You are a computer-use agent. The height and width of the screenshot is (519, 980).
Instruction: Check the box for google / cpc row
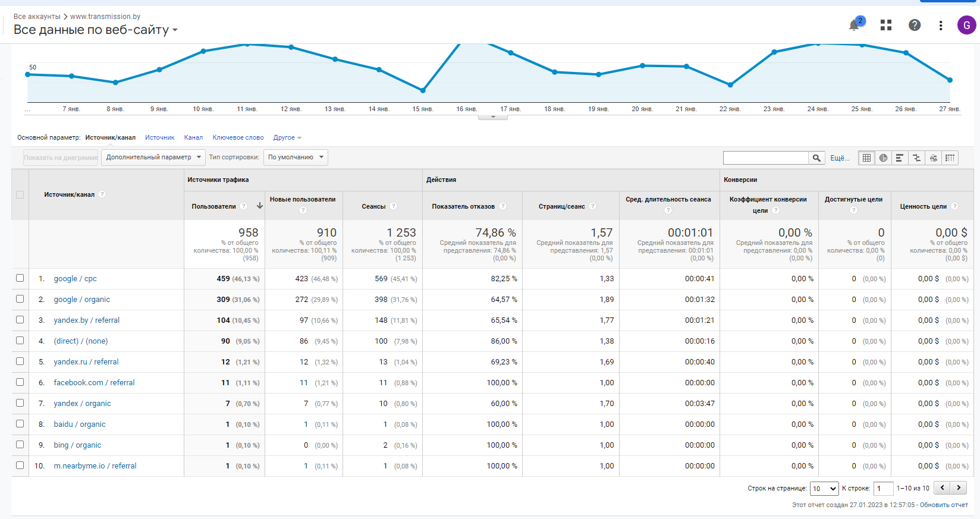[x=20, y=278]
